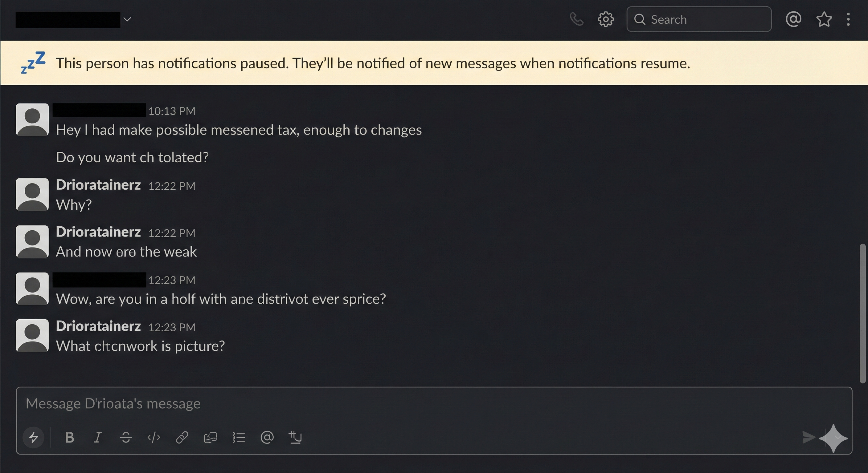
Task: Show mentions with the header @ icon
Action: coord(793,19)
